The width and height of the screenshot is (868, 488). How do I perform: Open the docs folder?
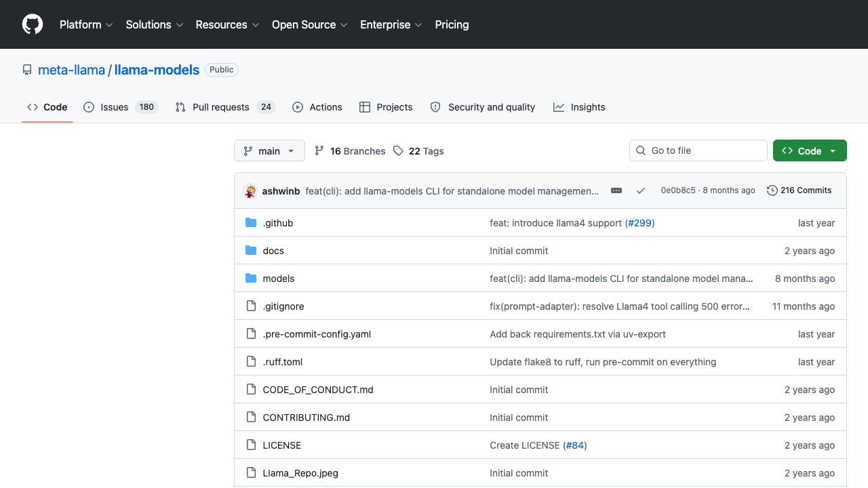[273, 251]
